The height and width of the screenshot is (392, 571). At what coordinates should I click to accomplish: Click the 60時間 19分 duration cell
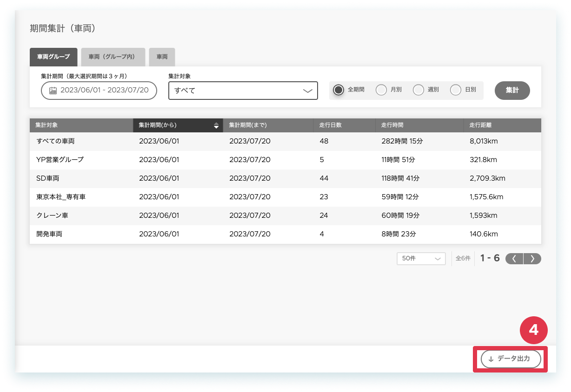[400, 216]
